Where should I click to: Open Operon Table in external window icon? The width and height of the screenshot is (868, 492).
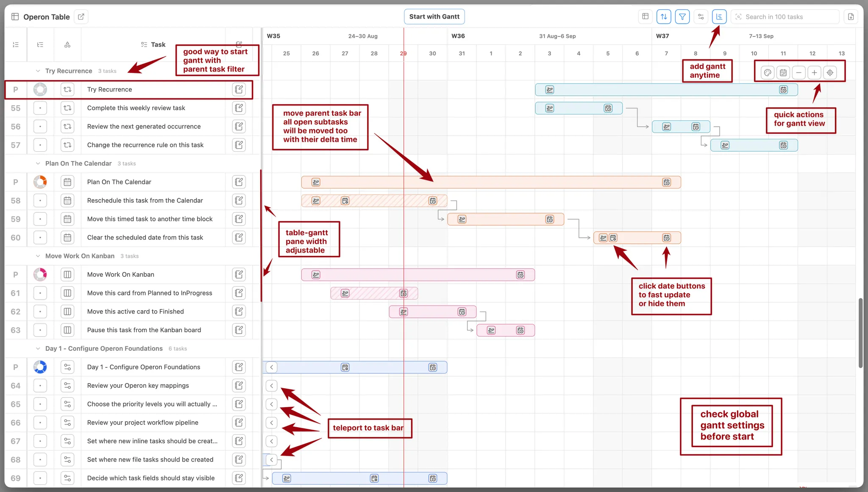[x=81, y=17]
